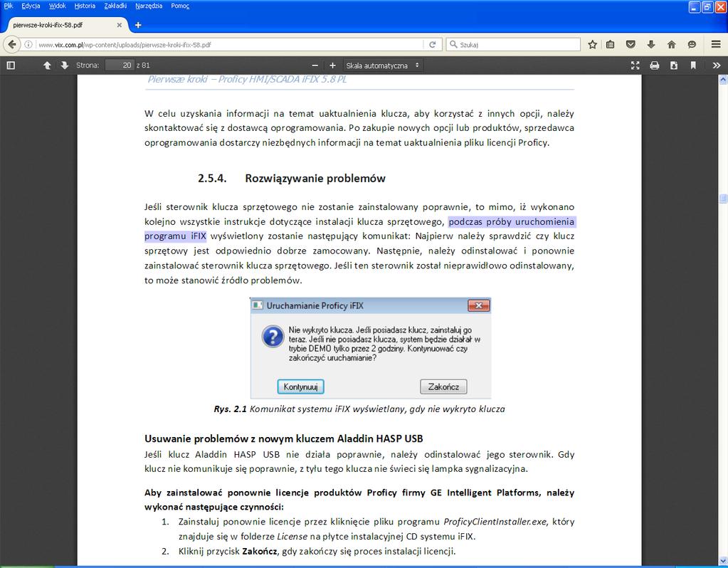Viewport: 728px width, 568px height.
Task: Reload the current page
Action: (432, 45)
